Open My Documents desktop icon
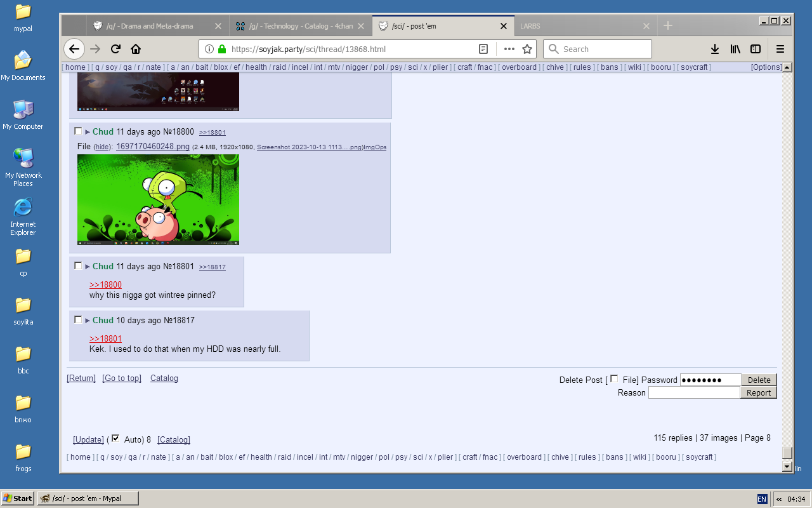The width and height of the screenshot is (812, 508). click(23, 65)
